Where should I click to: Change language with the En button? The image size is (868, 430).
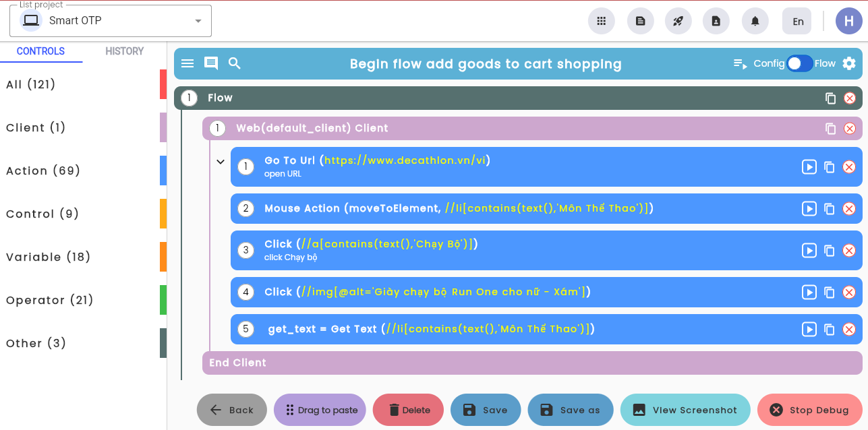pyautogui.click(x=797, y=21)
